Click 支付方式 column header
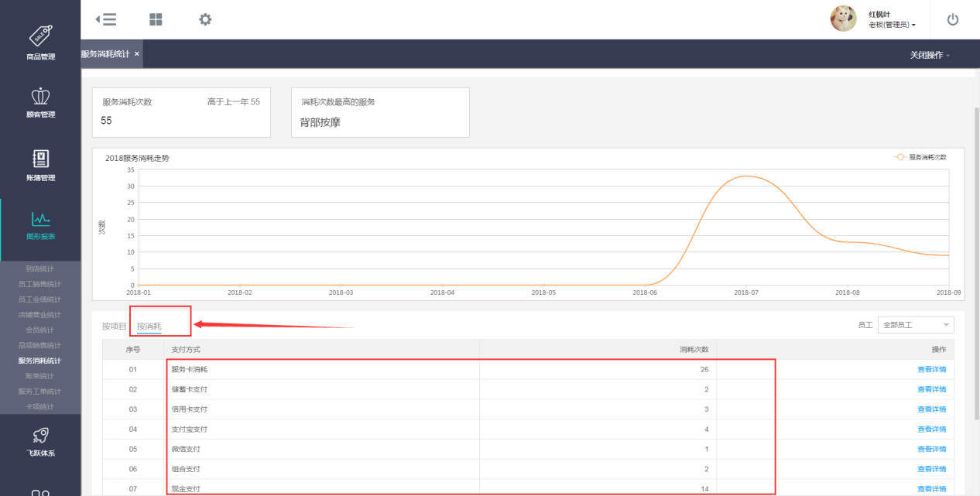980x496 pixels. [186, 350]
